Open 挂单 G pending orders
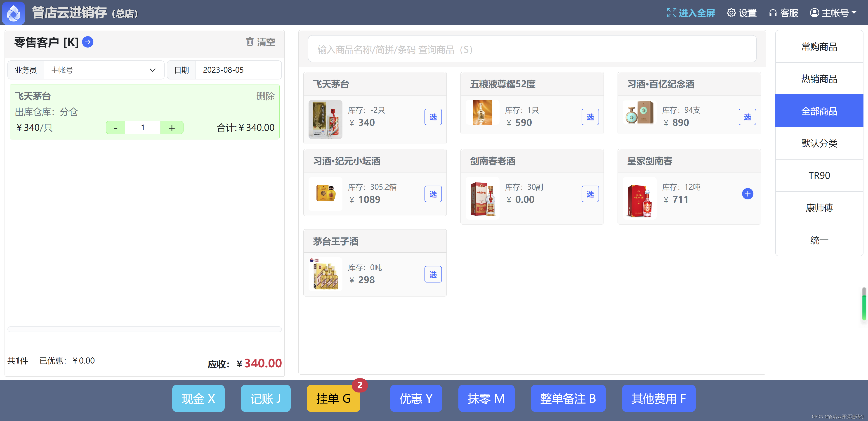This screenshot has height=421, width=868. (x=333, y=398)
